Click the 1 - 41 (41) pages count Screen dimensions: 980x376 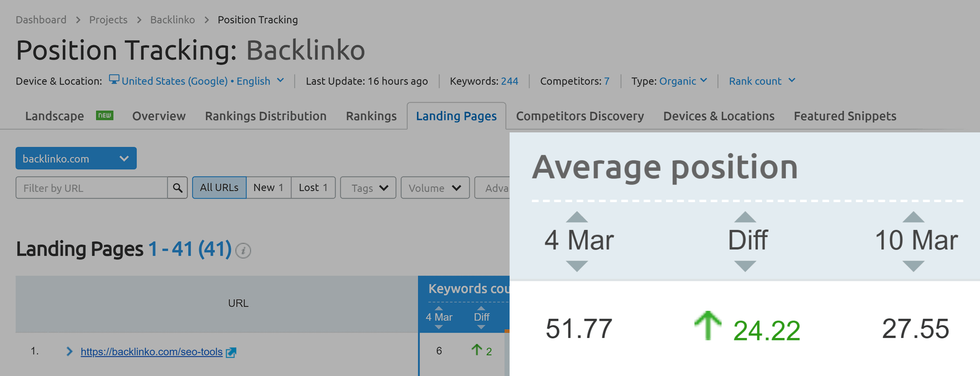(x=190, y=249)
